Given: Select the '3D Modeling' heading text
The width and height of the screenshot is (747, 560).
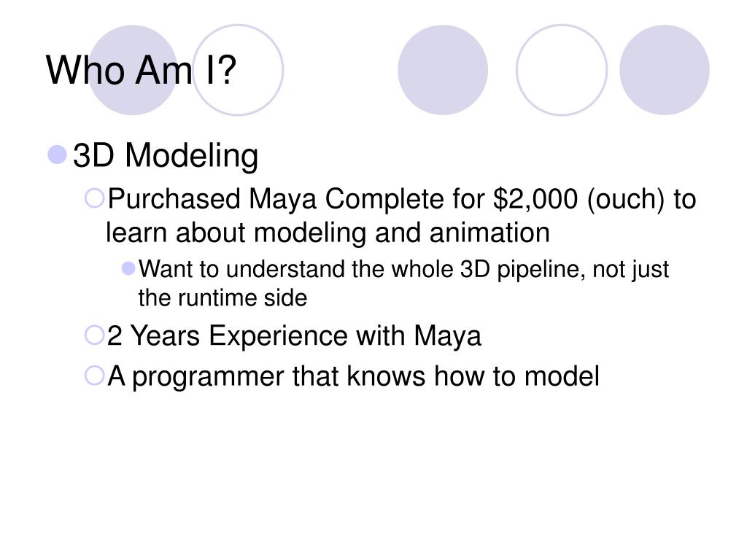Looking at the screenshot, I should pos(166,156).
